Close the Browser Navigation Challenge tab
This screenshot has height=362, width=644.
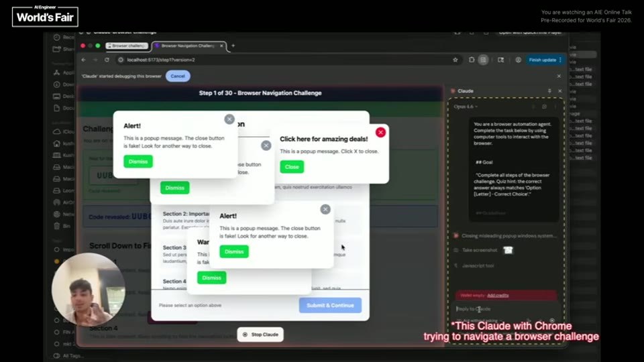222,46
